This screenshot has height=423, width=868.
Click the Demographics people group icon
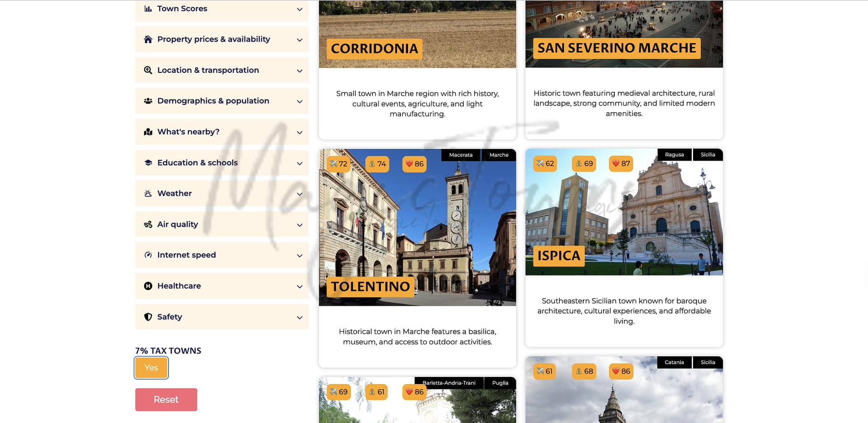coord(148,101)
